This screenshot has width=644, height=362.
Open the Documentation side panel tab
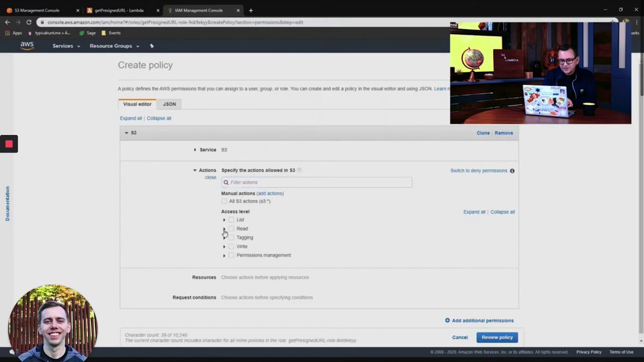click(x=8, y=204)
